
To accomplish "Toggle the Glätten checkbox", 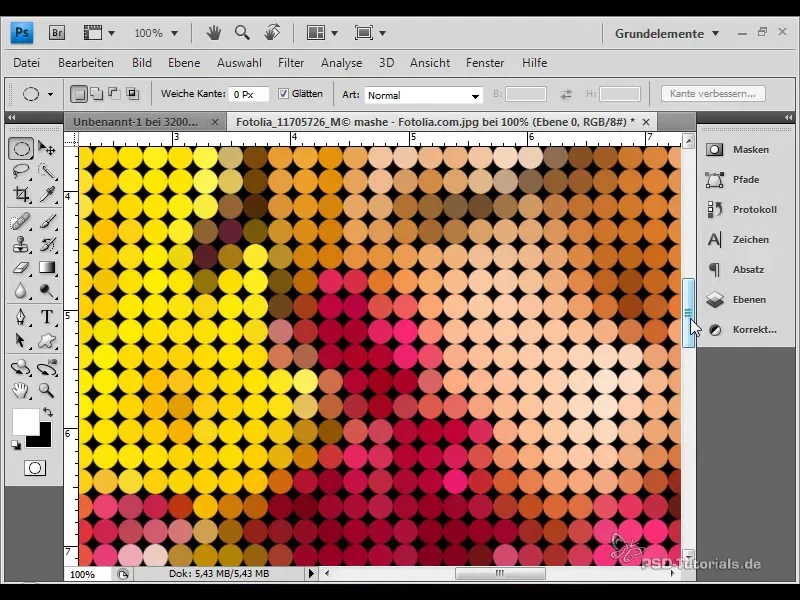I will pyautogui.click(x=283, y=93).
